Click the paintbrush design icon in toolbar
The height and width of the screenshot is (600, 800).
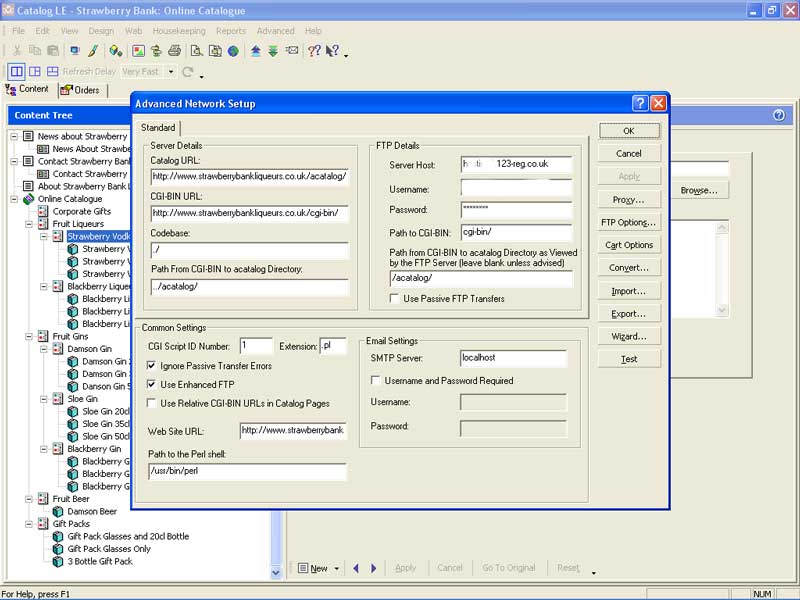(x=93, y=51)
